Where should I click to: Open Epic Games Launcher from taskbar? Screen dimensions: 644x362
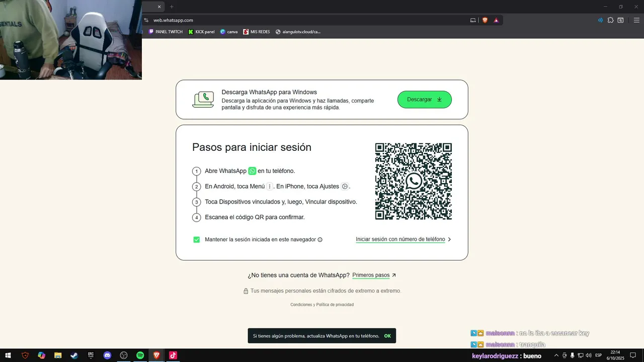click(x=91, y=355)
